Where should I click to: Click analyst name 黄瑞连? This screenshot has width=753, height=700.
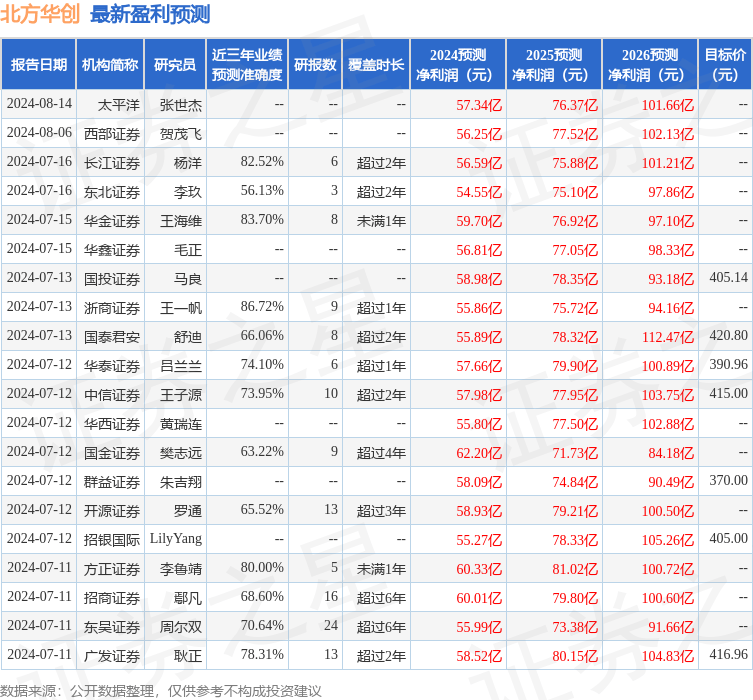(181, 424)
